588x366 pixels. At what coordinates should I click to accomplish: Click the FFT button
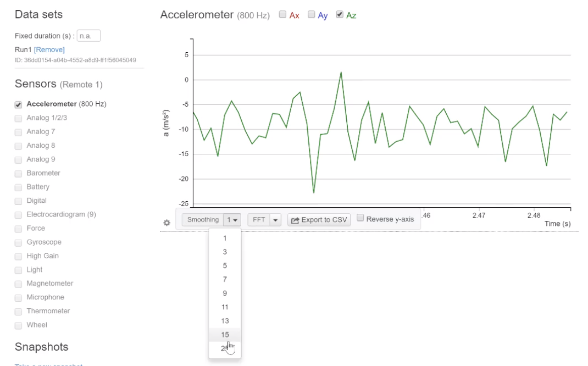click(259, 220)
